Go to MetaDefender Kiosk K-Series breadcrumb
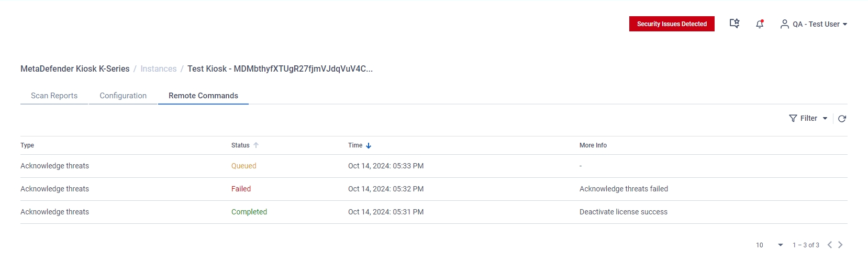This screenshot has width=868, height=274. click(75, 68)
